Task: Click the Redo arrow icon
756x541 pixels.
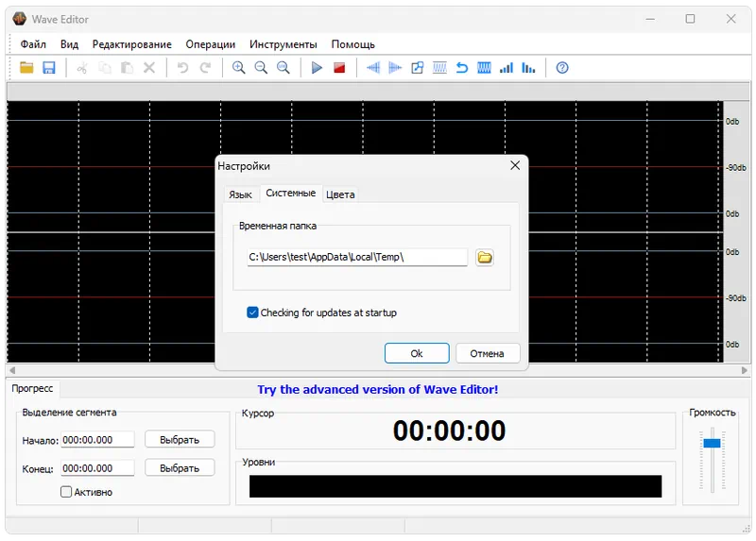Action: click(x=205, y=68)
